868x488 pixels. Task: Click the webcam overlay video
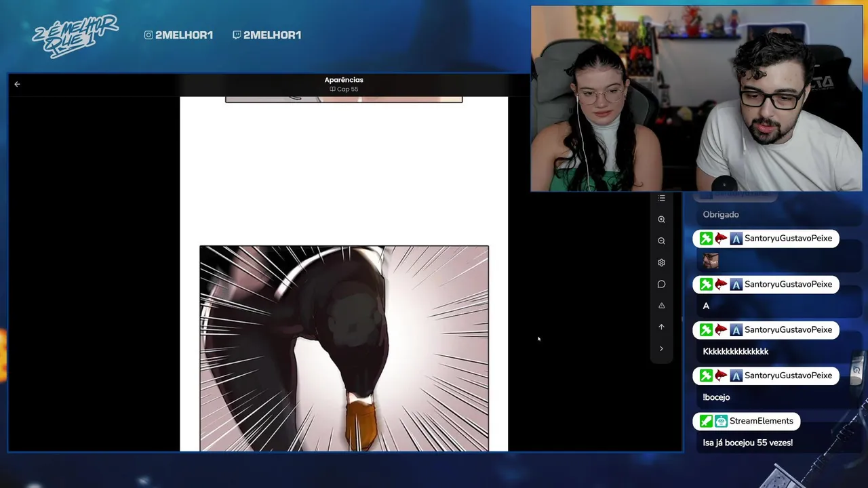(x=696, y=99)
